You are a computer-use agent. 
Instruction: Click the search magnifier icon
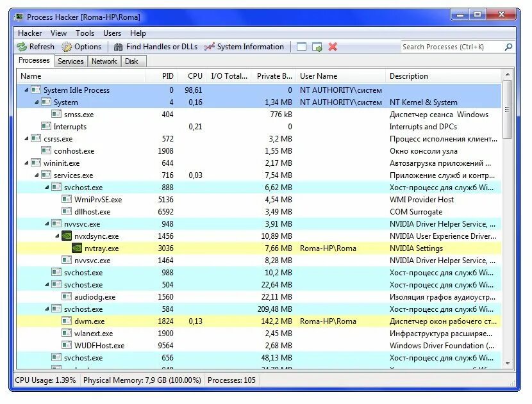click(508, 47)
